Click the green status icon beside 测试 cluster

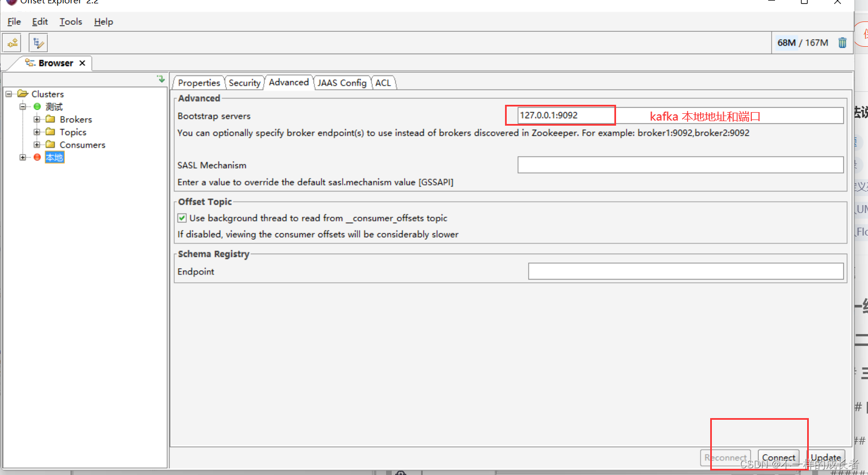click(37, 106)
